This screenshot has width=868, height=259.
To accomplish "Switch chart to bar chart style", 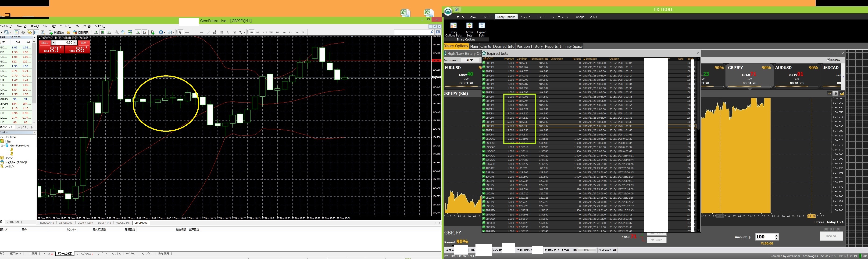I will click(96, 32).
